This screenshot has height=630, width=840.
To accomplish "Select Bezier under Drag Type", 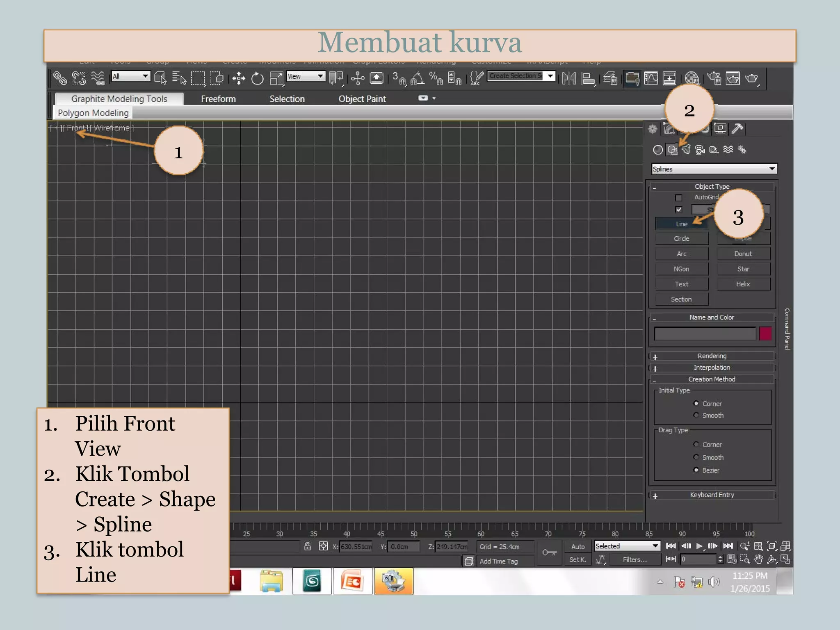I will pyautogui.click(x=696, y=470).
